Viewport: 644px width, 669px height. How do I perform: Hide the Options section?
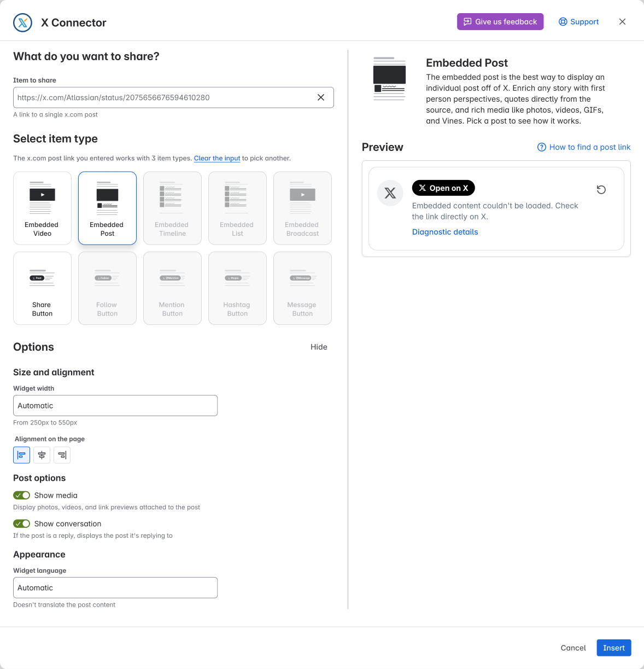tap(319, 347)
